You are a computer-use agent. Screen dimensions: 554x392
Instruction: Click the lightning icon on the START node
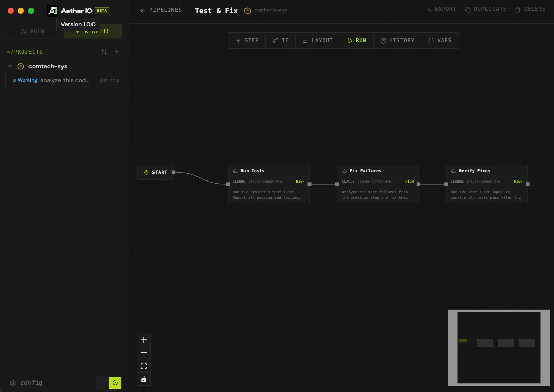point(146,172)
